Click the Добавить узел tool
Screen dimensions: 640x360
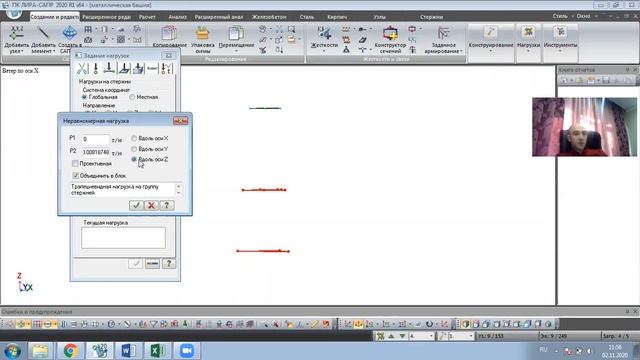16,39
